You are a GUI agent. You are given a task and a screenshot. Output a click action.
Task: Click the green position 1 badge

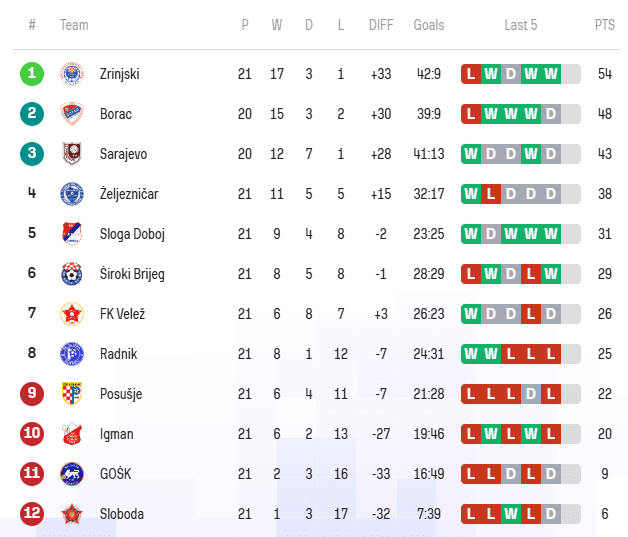click(x=32, y=74)
